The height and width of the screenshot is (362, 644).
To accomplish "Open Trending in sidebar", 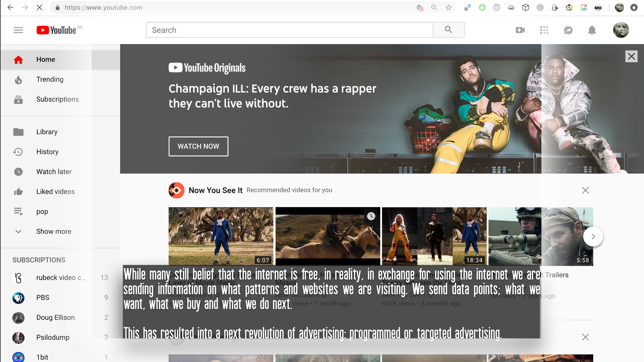I will (60, 79).
